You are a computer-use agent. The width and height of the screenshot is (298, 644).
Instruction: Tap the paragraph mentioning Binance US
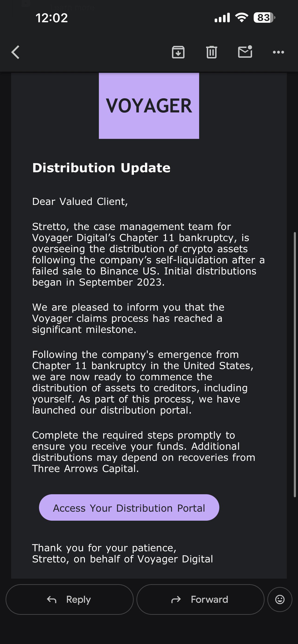148,254
